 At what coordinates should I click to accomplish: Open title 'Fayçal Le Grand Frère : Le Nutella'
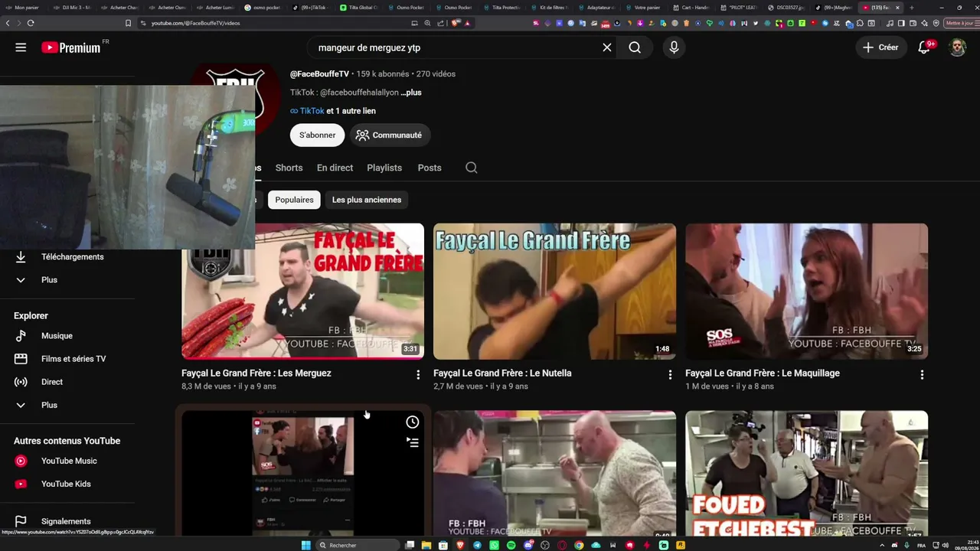[502, 373]
